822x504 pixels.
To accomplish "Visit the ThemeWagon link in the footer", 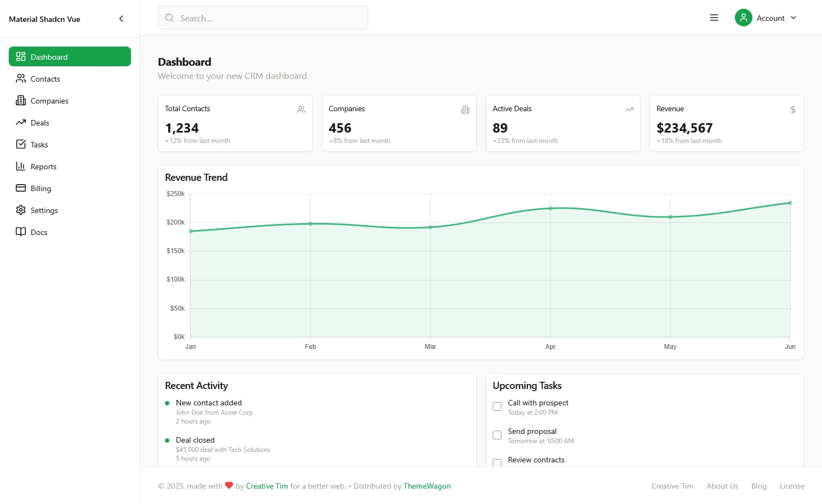I will tap(427, 486).
